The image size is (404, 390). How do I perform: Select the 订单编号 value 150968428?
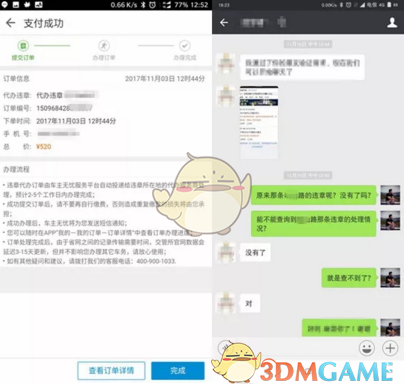coord(64,108)
